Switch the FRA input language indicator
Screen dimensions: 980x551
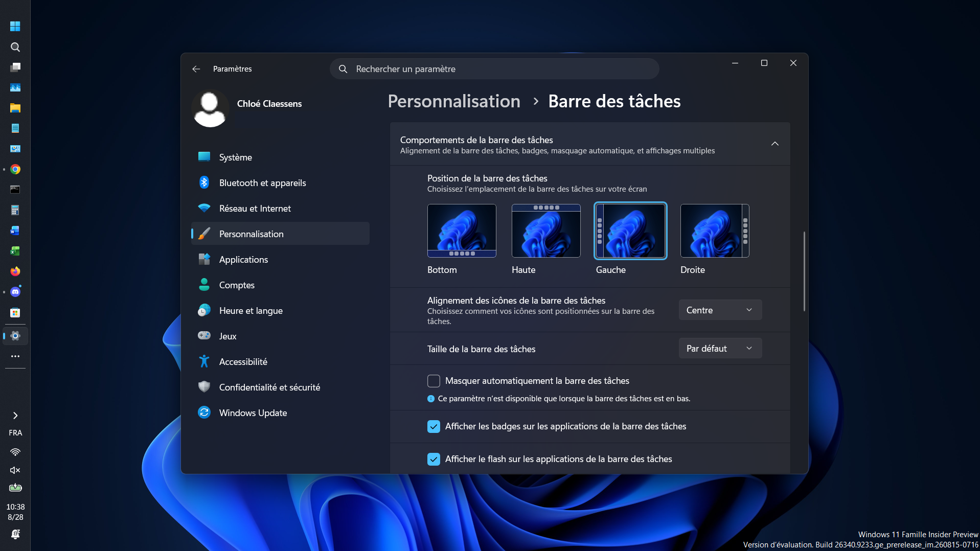click(x=15, y=433)
